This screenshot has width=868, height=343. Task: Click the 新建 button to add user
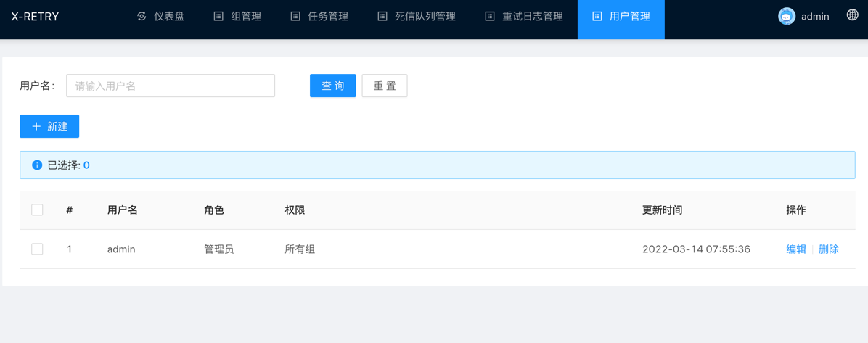(49, 126)
